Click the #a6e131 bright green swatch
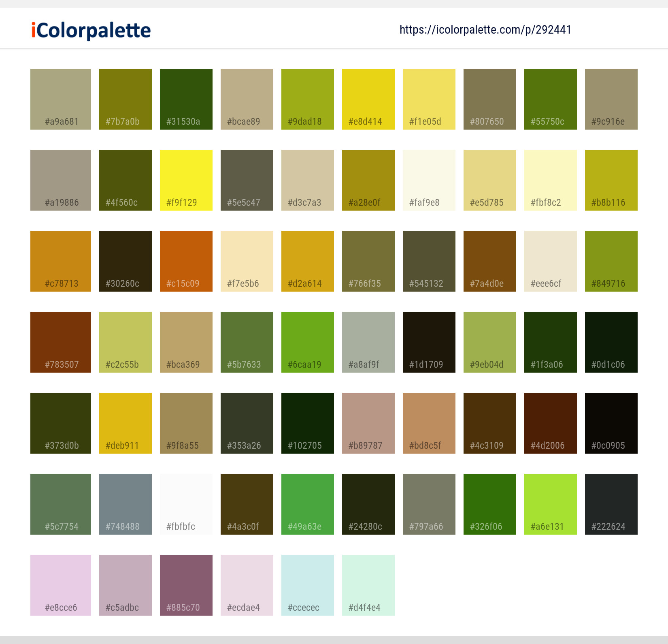Image resolution: width=668 pixels, height=644 pixels. point(550,504)
